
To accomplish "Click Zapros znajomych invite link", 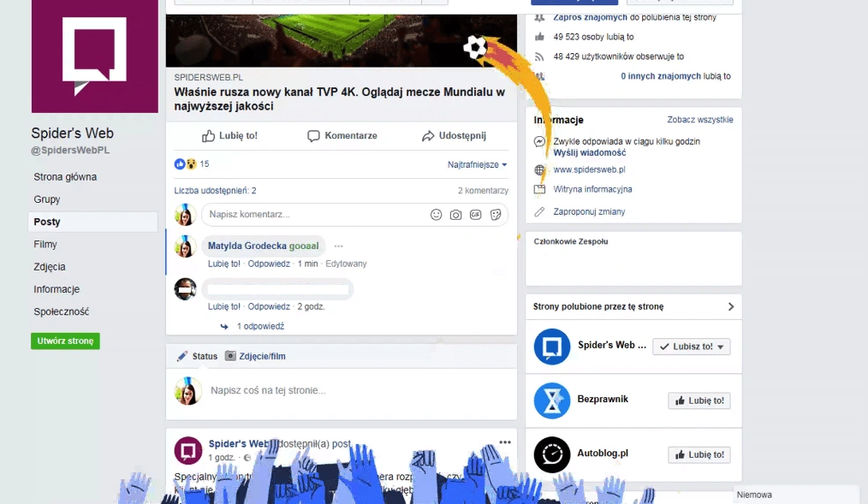I will [590, 17].
